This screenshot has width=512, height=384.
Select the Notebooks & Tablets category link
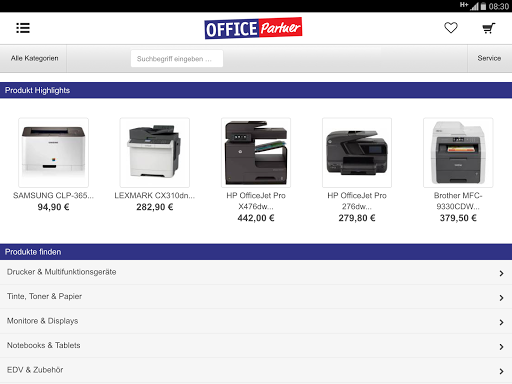pyautogui.click(x=44, y=345)
